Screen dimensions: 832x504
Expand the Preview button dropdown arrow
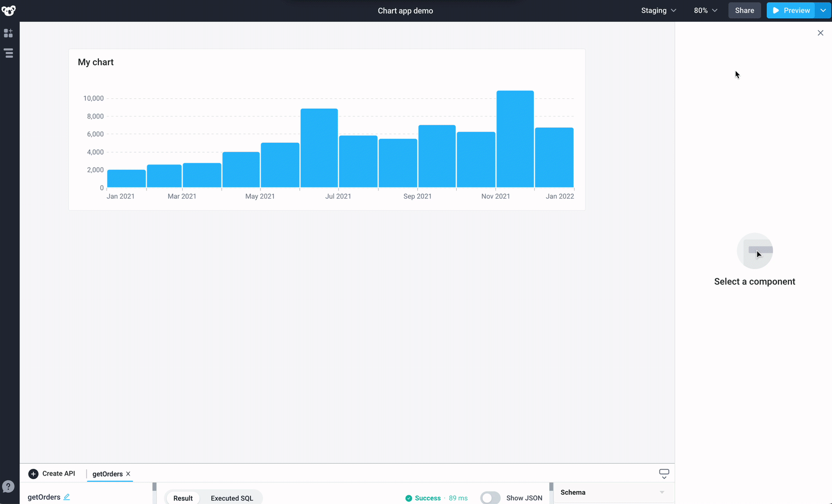[823, 10]
